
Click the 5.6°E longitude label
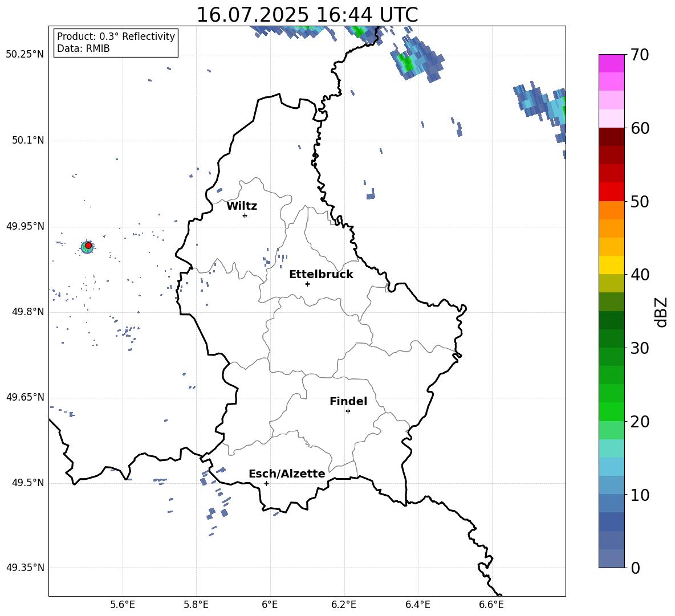(x=123, y=605)
